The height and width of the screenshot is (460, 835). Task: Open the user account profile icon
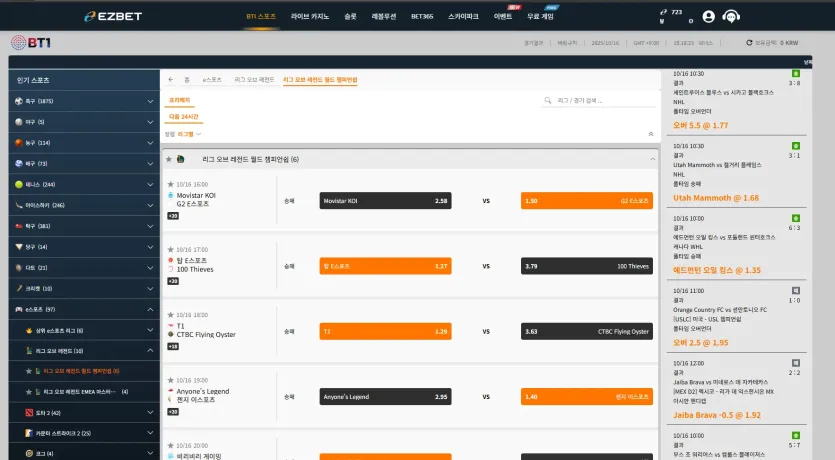(708, 17)
